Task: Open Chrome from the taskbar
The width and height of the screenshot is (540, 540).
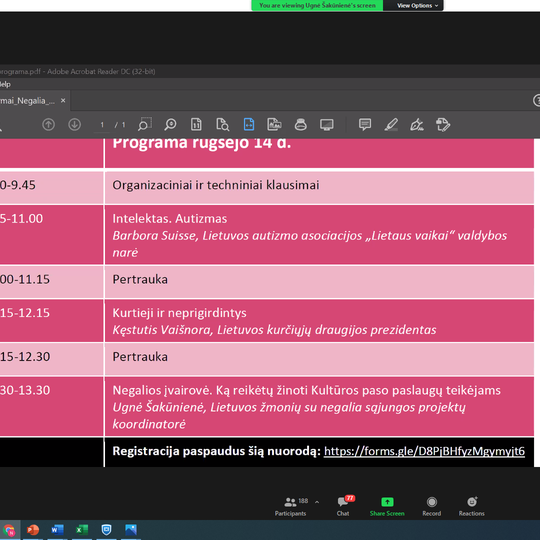Action: [9, 530]
